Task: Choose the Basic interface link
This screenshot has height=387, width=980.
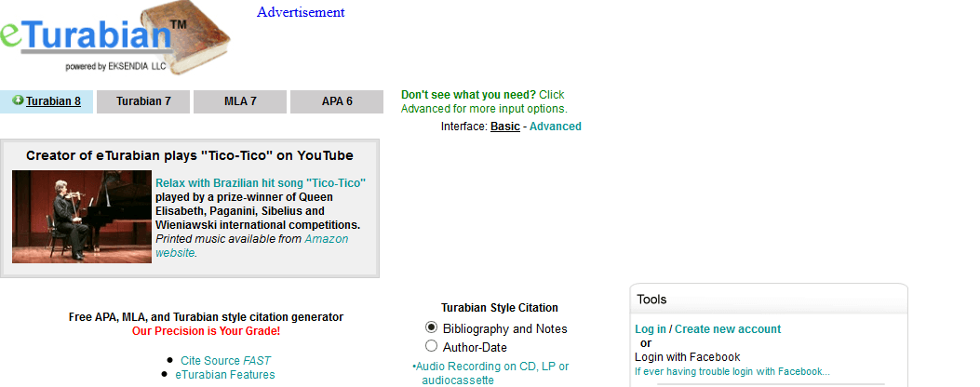Action: click(505, 127)
